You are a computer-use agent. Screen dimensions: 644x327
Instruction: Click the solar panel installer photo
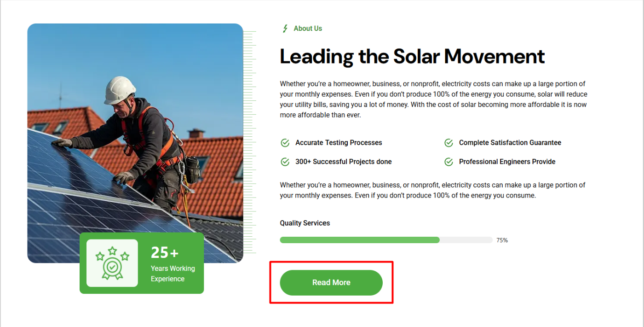click(x=135, y=143)
